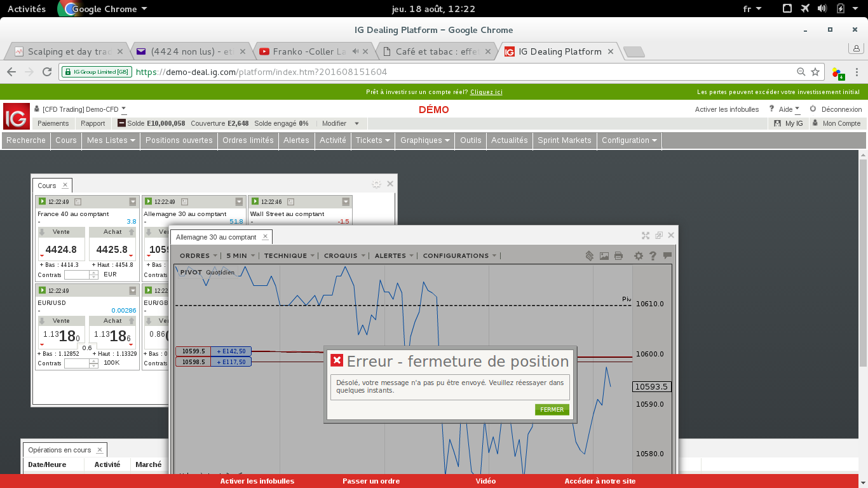Open the France 40 deal ticket icon
This screenshot has width=868, height=488.
coord(78,201)
